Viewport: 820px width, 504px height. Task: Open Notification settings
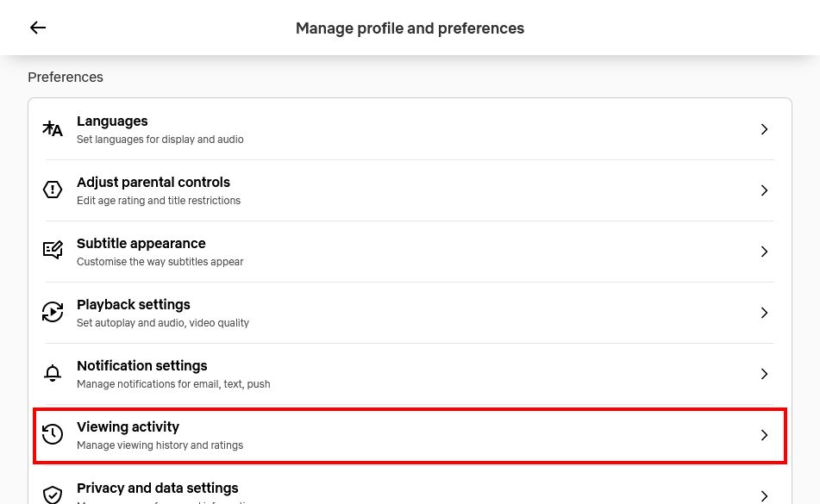point(410,373)
